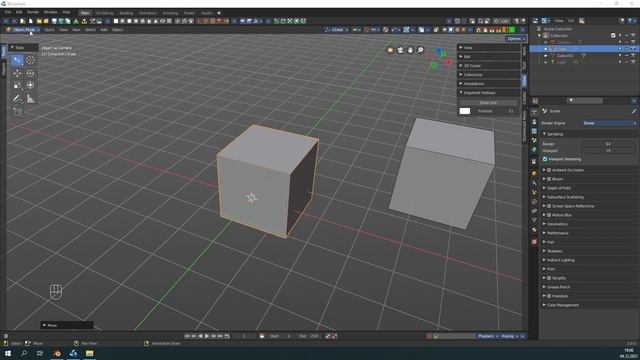Screen dimensions: 640x360
Task: Select the Add Cube tool
Action: click(x=17, y=112)
